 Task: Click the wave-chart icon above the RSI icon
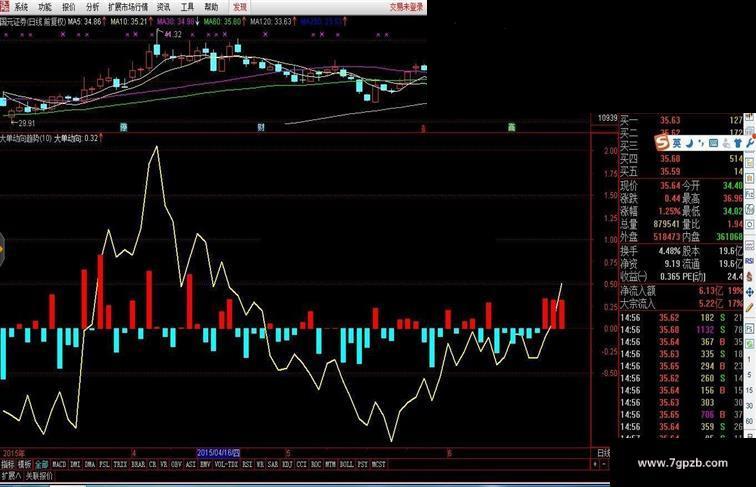coord(750,245)
